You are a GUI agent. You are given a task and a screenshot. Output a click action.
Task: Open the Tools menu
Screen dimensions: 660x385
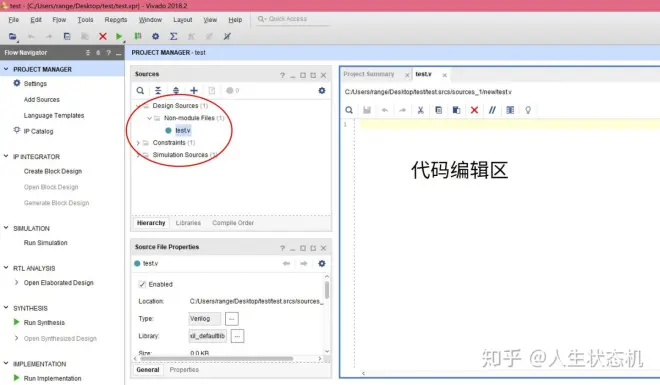[85, 20]
